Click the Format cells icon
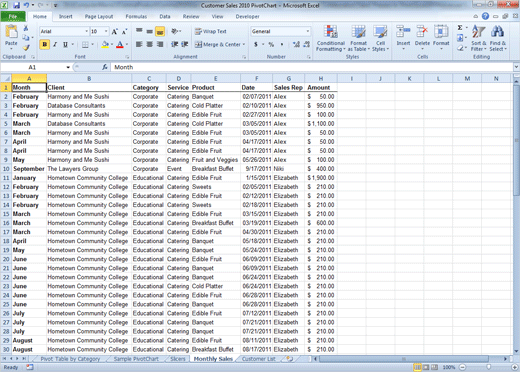Image resolution: width=520 pixels, height=372 pixels. click(441, 32)
